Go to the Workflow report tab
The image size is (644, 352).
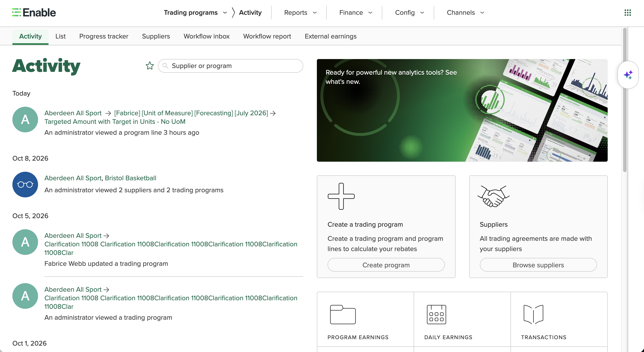tap(267, 36)
